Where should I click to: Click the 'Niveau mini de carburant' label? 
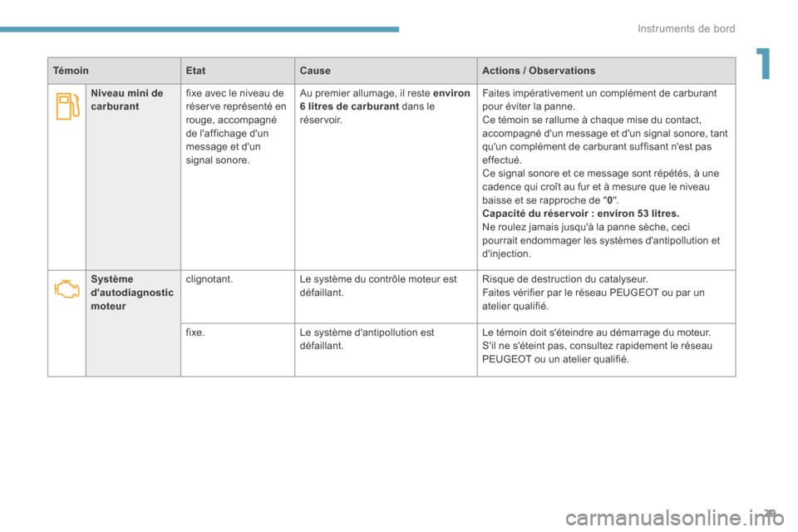coord(127,100)
